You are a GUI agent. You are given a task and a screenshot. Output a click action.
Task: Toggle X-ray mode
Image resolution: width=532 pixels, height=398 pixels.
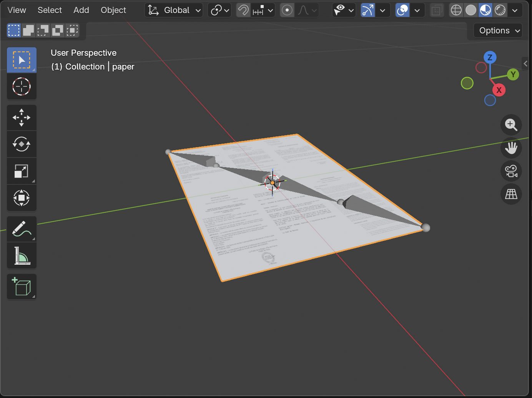tap(437, 10)
